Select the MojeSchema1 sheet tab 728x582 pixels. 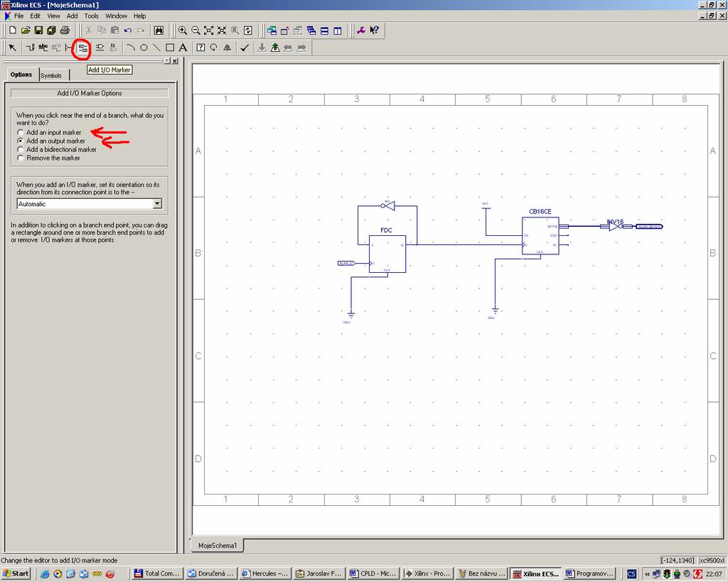218,545
